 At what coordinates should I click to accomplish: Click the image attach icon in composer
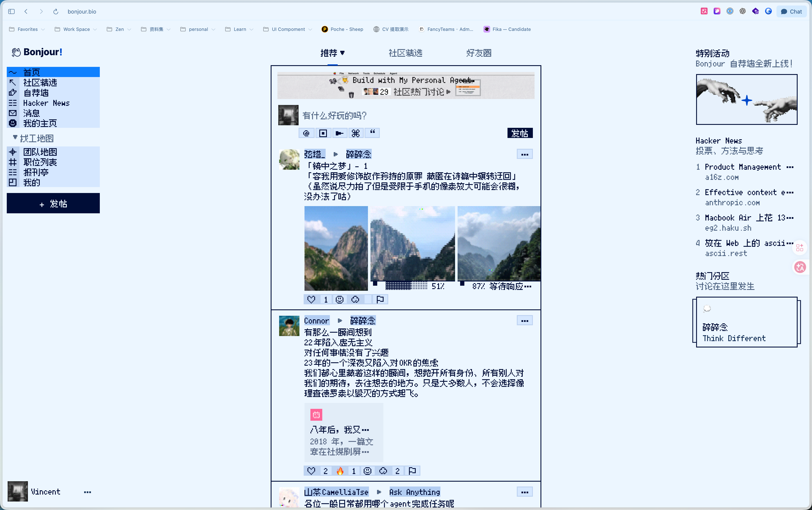(323, 133)
